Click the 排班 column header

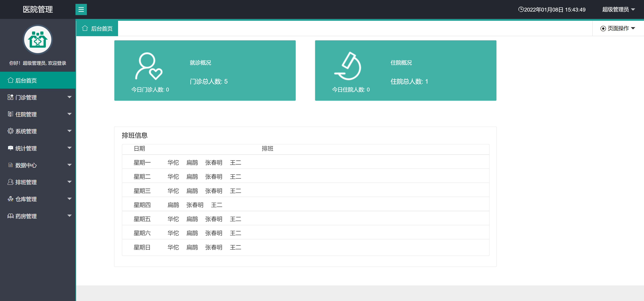point(267,148)
